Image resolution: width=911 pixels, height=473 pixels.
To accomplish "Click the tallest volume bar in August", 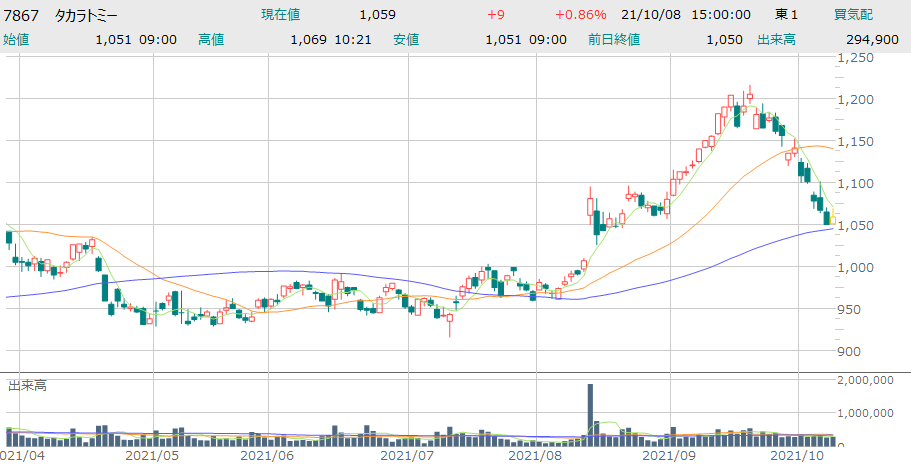I will (590, 413).
